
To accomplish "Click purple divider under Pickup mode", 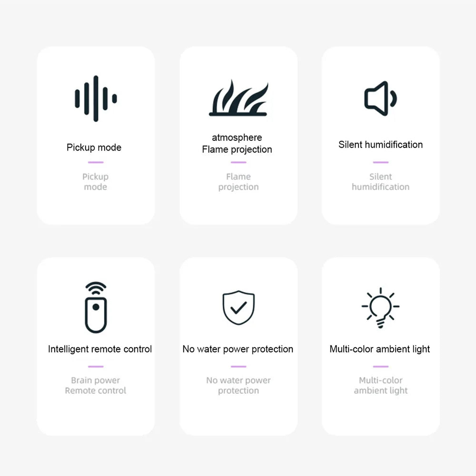I will [96, 162].
